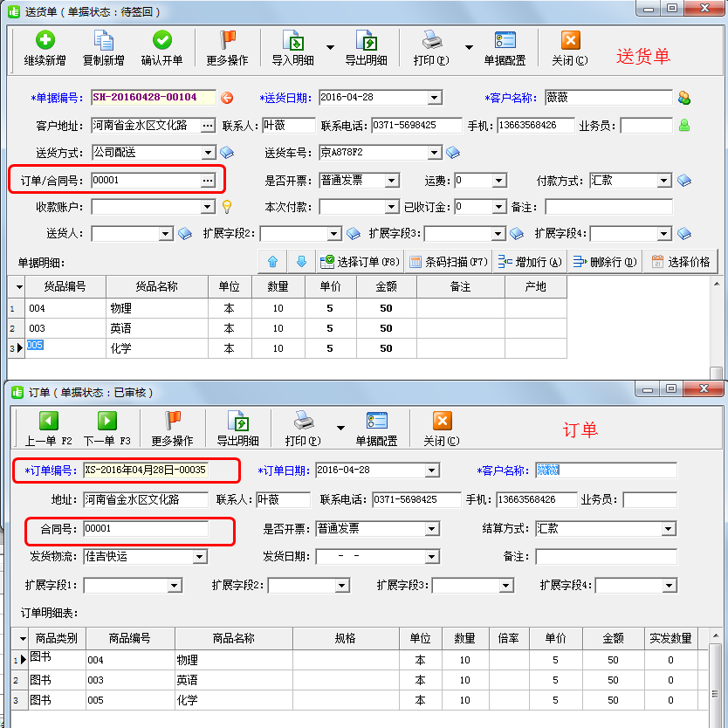Click 更多操作 in order window toolbar
This screenshot has width=728, height=728.
[172, 429]
